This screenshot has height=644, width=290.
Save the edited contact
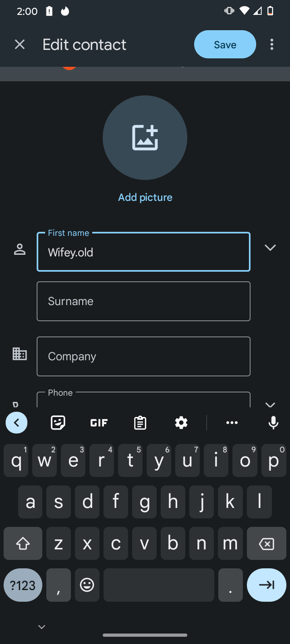point(225,44)
